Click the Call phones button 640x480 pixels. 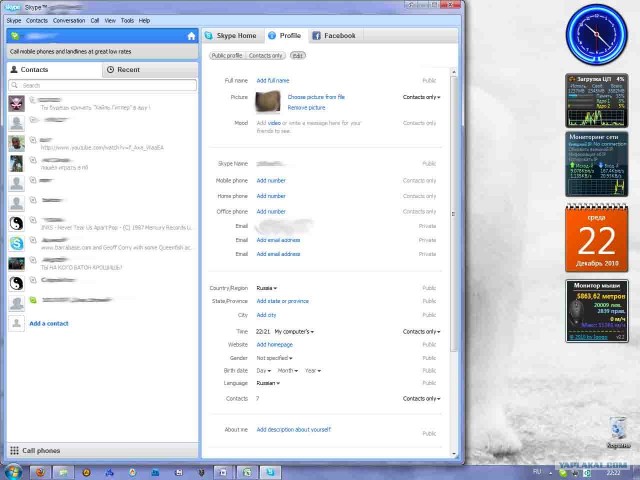102,451
